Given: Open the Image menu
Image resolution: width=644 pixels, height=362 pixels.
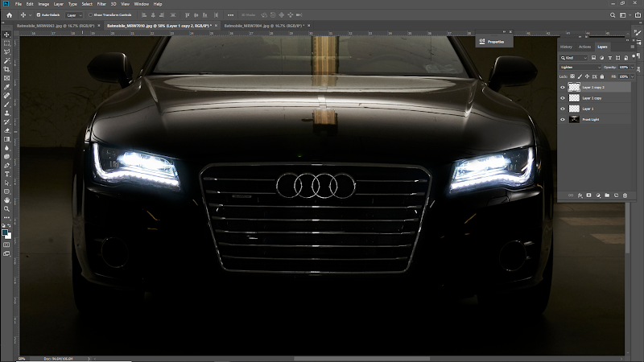Looking at the screenshot, I should click(43, 4).
